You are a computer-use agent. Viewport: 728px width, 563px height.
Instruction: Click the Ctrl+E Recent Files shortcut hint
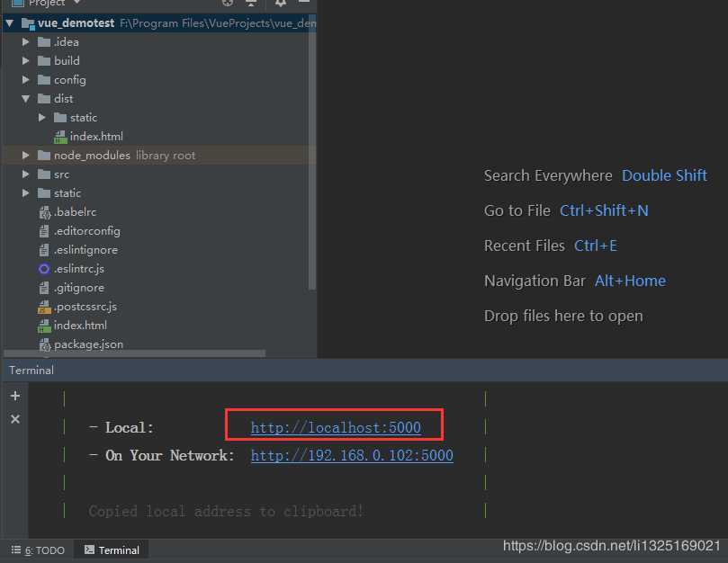point(596,246)
